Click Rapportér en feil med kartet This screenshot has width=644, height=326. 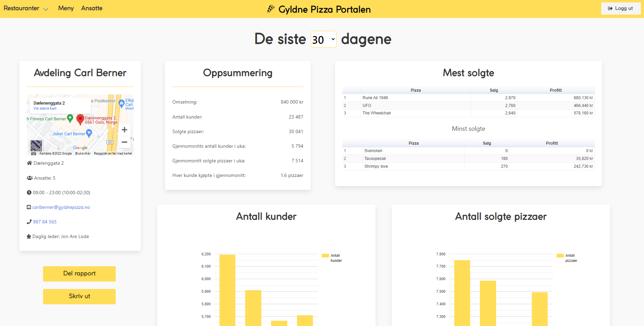[x=113, y=153]
